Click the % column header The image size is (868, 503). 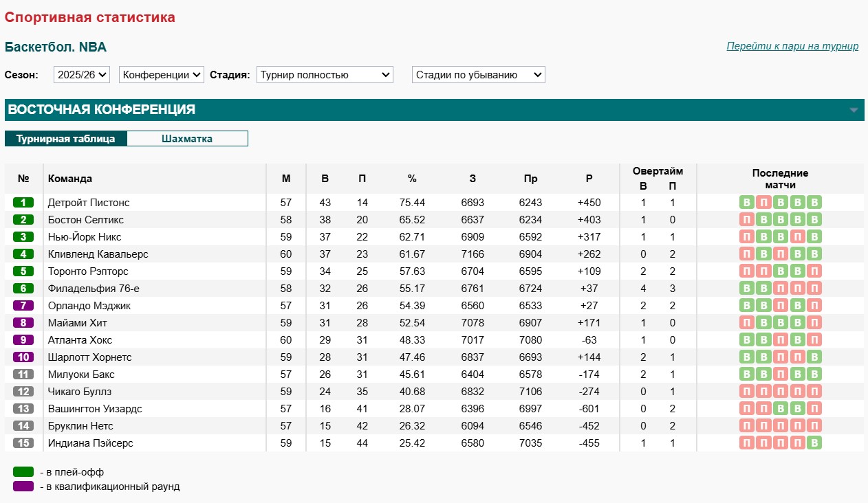click(x=412, y=179)
